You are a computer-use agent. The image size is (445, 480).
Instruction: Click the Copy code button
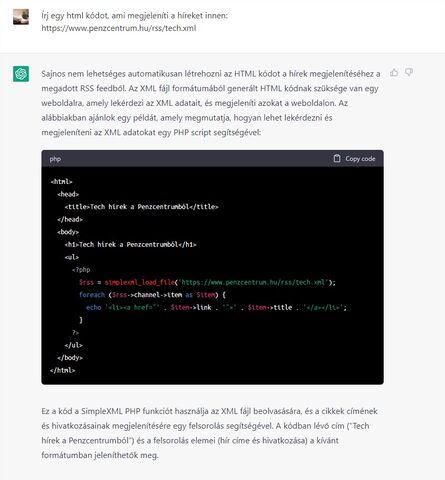coord(354,159)
